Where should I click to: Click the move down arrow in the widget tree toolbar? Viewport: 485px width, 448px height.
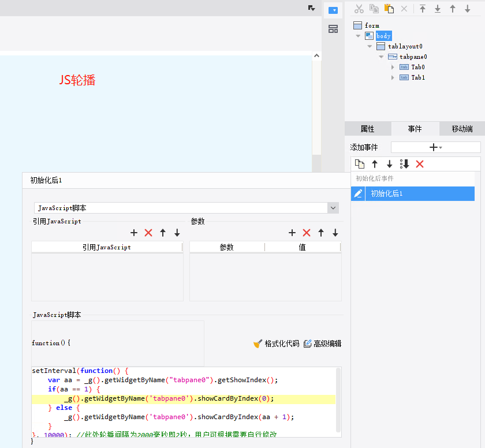click(x=467, y=9)
